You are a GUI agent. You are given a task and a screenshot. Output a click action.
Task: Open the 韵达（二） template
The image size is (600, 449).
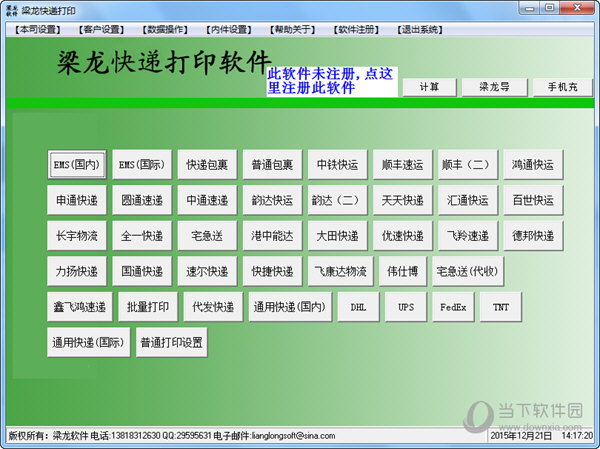click(x=338, y=200)
